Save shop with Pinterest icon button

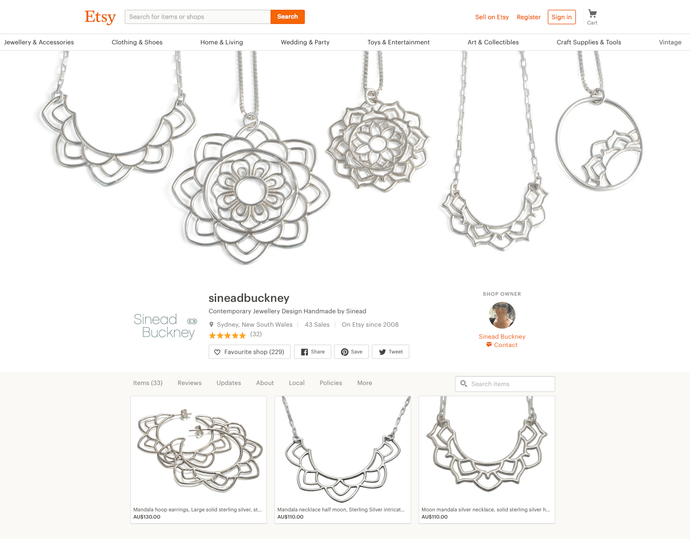click(x=352, y=352)
